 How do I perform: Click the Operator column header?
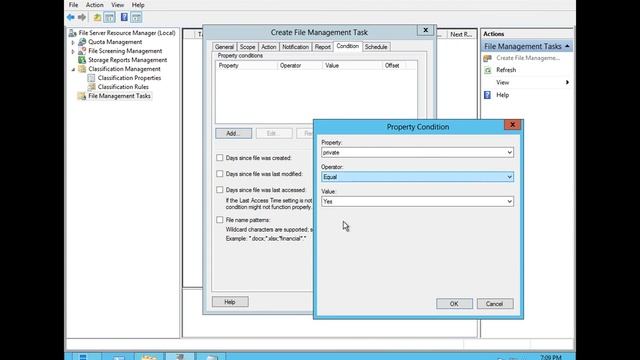(300, 65)
